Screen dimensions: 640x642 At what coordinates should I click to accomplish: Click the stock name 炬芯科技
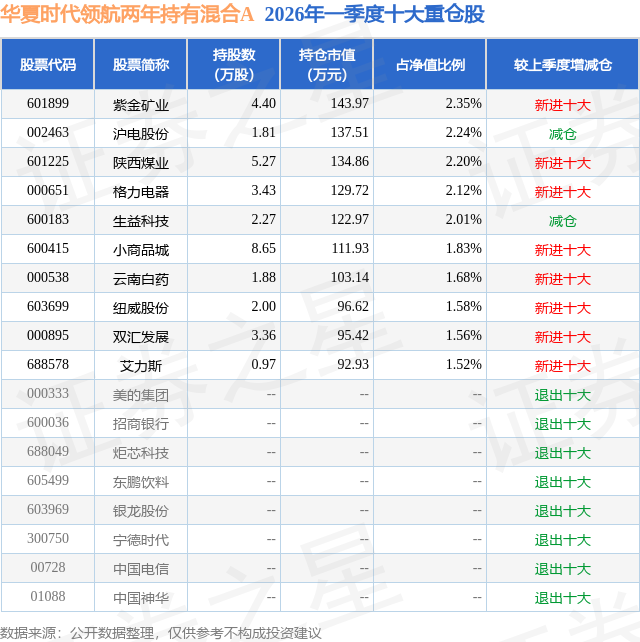(140, 454)
